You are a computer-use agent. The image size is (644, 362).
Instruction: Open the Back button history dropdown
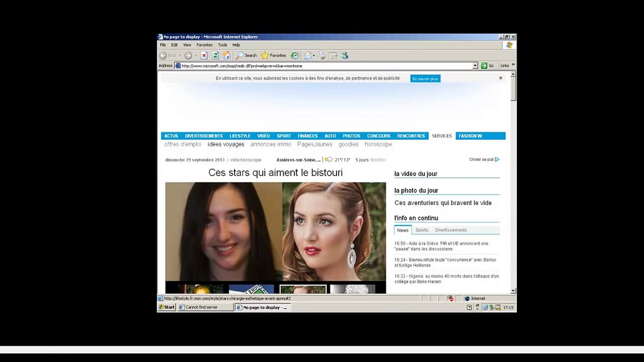coord(179,55)
